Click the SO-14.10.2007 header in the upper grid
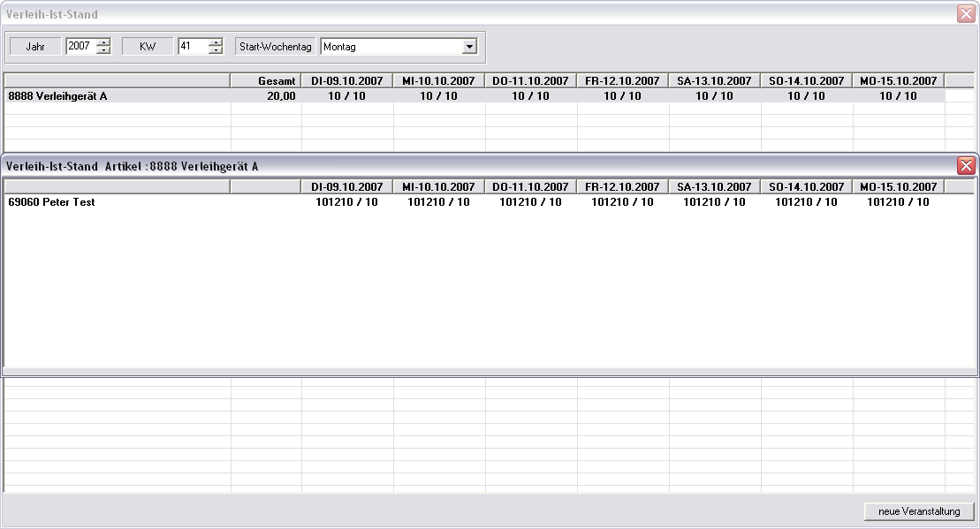 807,81
